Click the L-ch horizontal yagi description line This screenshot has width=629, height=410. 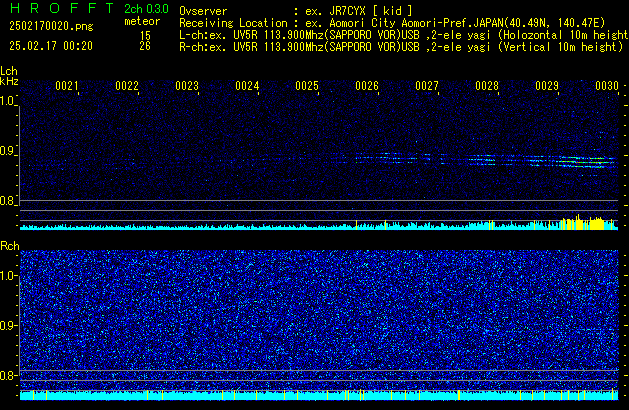click(404, 35)
